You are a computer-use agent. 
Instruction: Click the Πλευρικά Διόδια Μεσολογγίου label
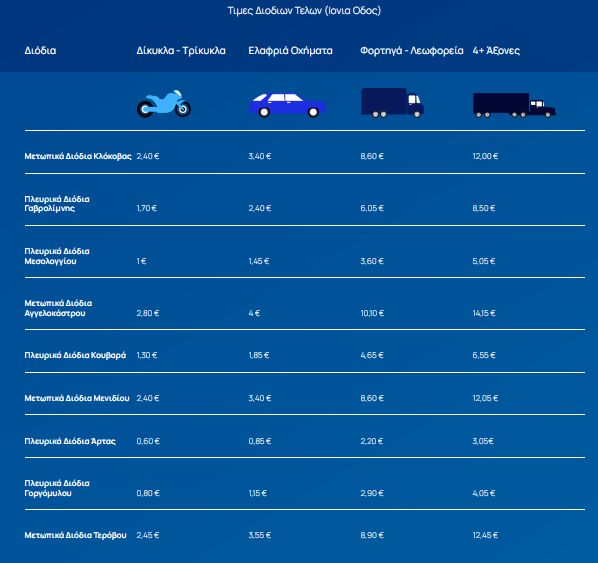point(57,256)
